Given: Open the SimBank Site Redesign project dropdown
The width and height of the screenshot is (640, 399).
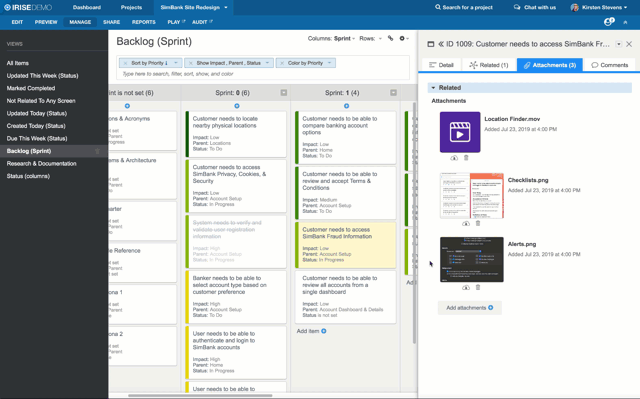Looking at the screenshot, I should point(226,7).
